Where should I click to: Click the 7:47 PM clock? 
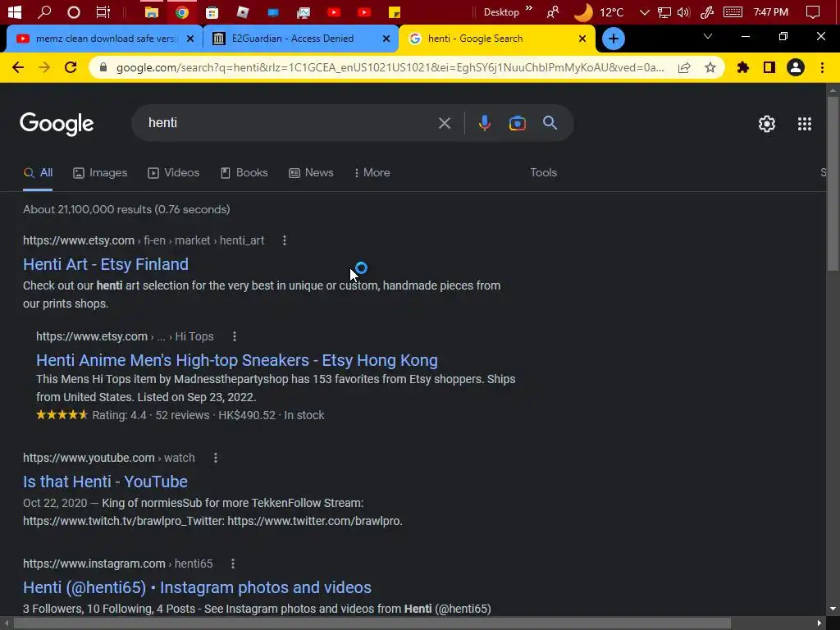pos(770,11)
